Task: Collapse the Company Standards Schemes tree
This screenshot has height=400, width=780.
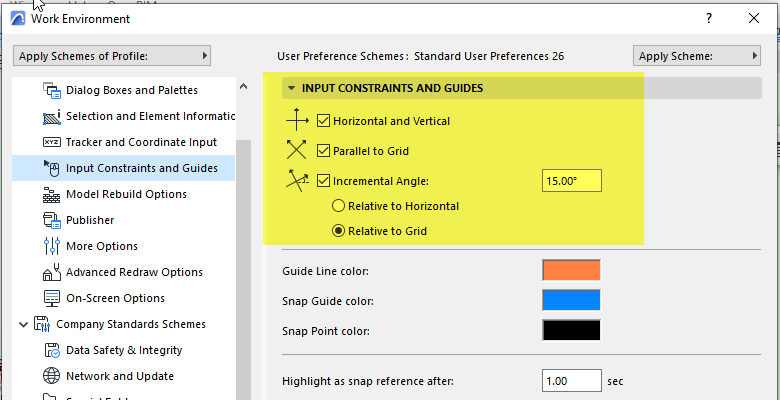Action: pos(23,324)
